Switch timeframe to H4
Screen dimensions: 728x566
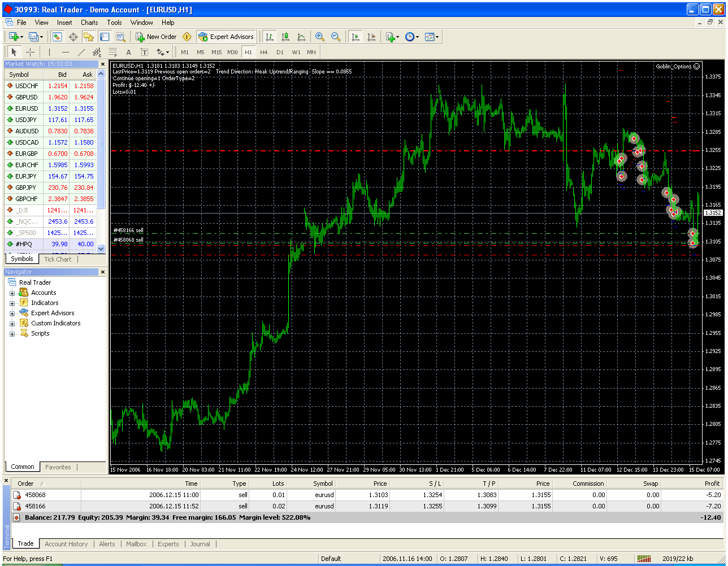[x=264, y=52]
